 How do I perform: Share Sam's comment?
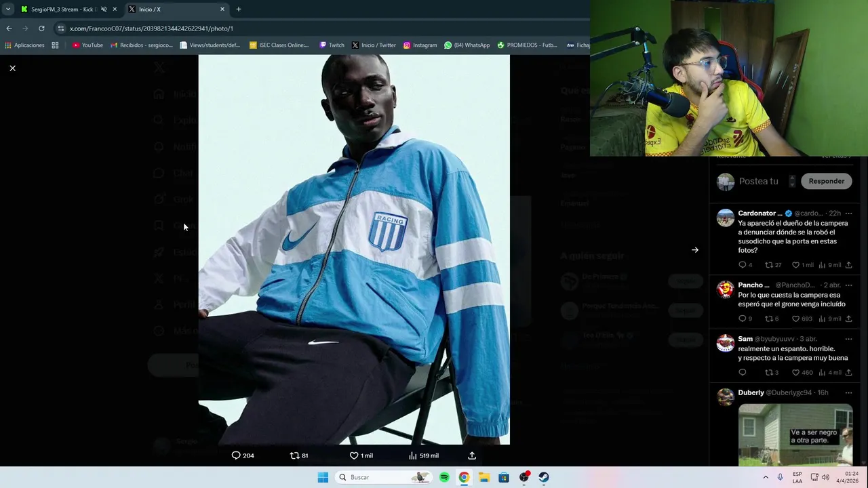[x=848, y=373]
